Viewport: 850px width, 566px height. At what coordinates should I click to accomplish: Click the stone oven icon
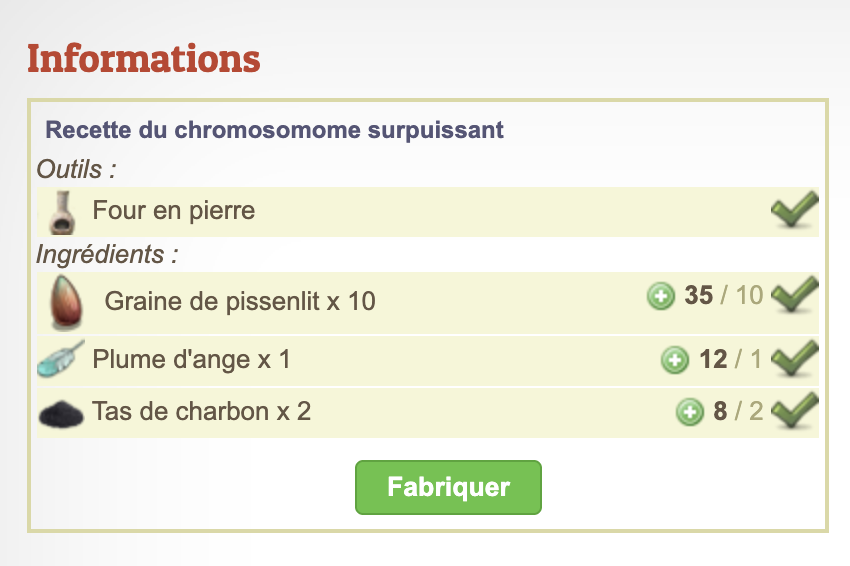click(62, 212)
